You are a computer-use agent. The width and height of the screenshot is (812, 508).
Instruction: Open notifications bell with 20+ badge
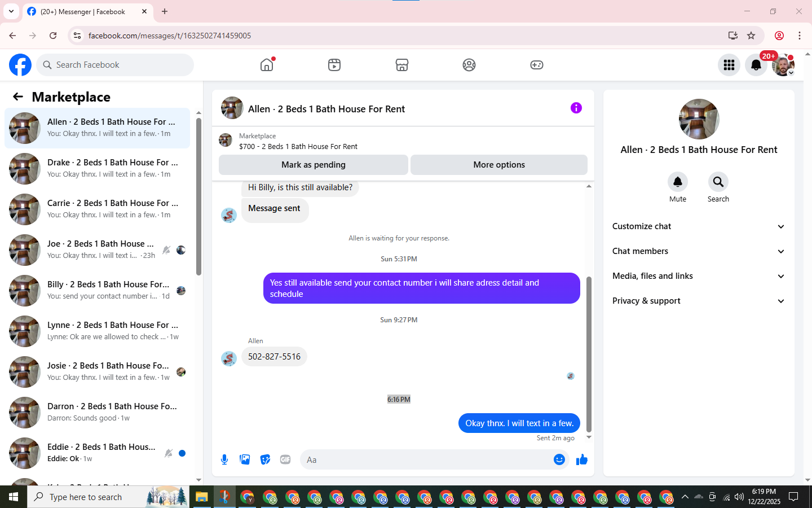click(x=756, y=65)
